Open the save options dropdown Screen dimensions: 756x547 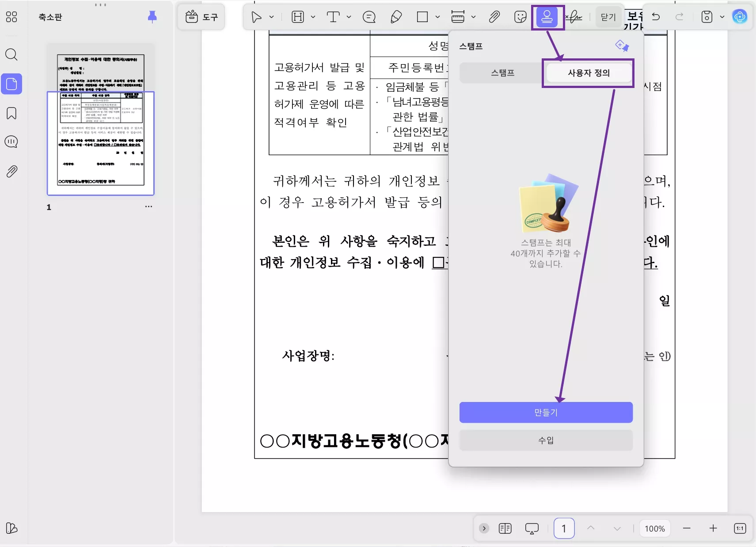(722, 17)
